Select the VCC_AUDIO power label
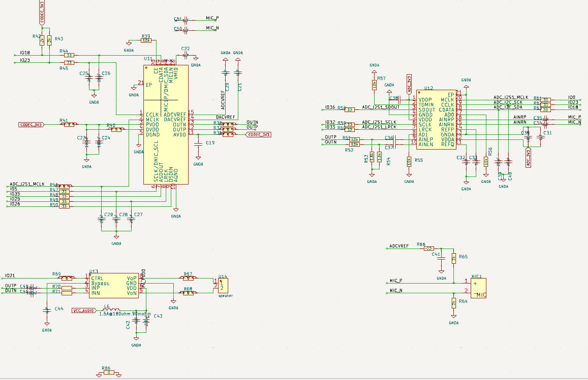Image resolution: width=588 pixels, height=380 pixels. tap(84, 310)
